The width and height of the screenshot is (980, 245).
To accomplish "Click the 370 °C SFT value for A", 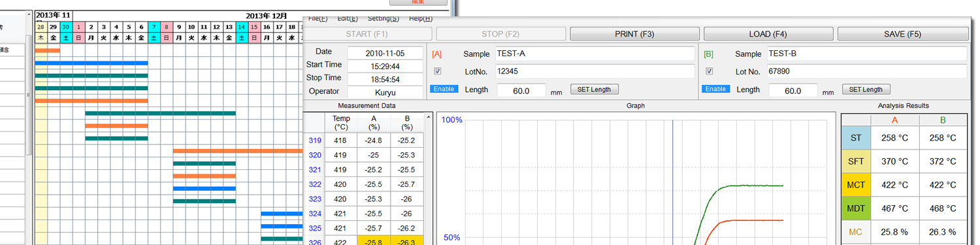I will (894, 161).
